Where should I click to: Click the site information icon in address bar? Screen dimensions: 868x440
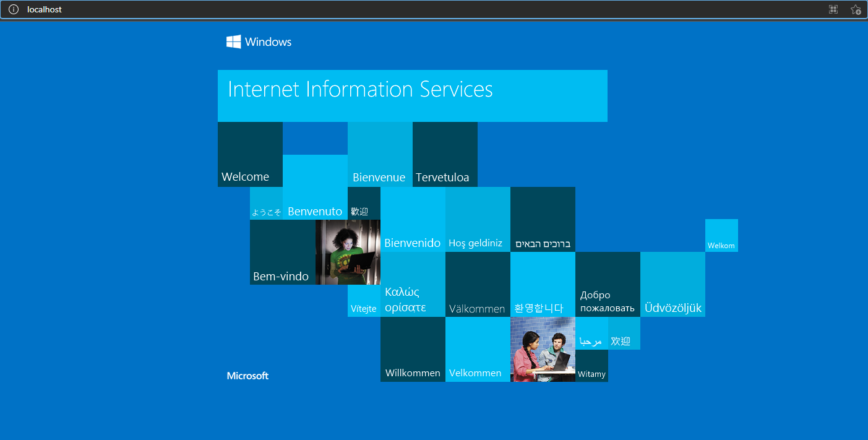point(13,9)
